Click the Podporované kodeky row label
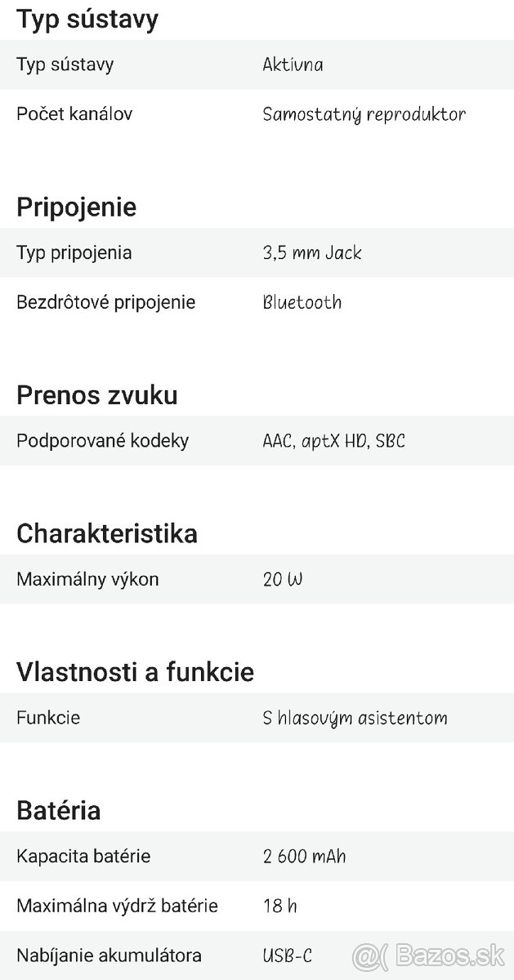 [x=103, y=441]
